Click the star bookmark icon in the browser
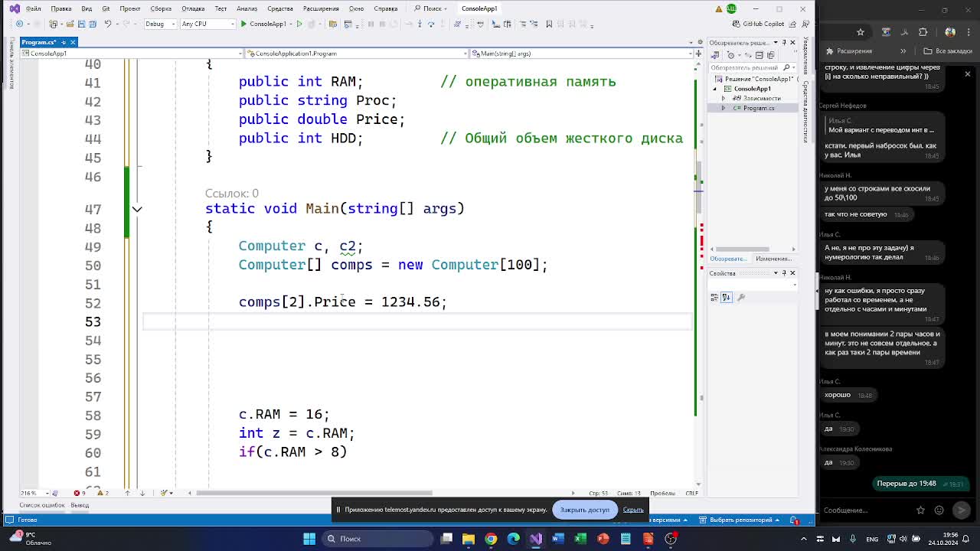This screenshot has height=551, width=980. (x=861, y=32)
